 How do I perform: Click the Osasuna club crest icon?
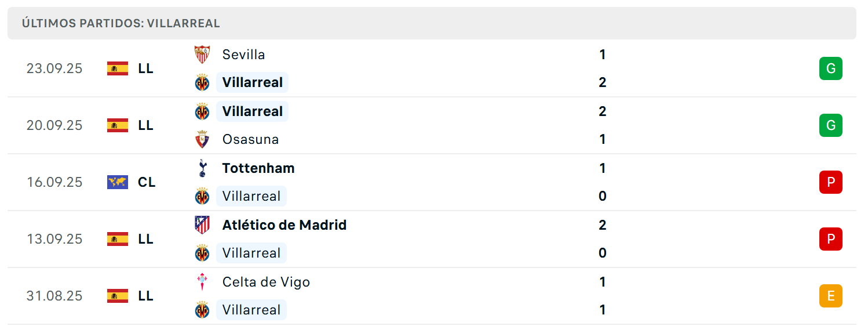point(202,139)
